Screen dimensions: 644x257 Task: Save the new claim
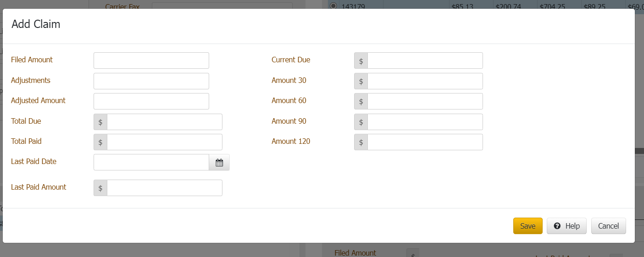[x=527, y=226]
